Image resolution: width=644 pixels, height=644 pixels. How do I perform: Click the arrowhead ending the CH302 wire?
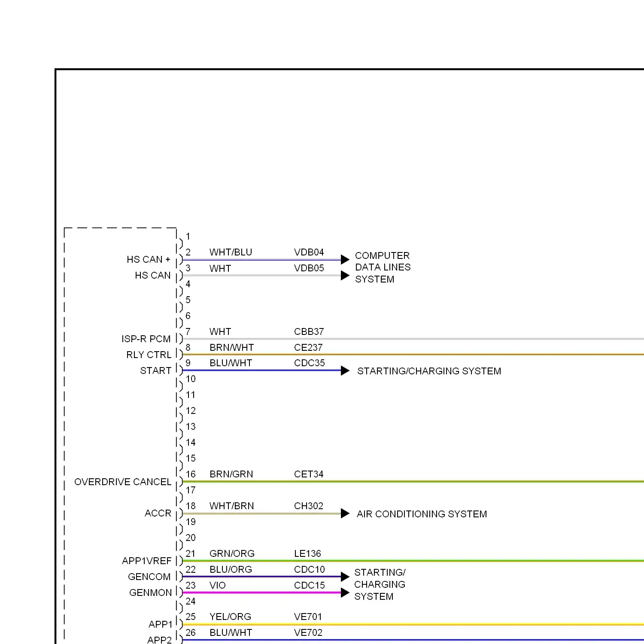345,513
